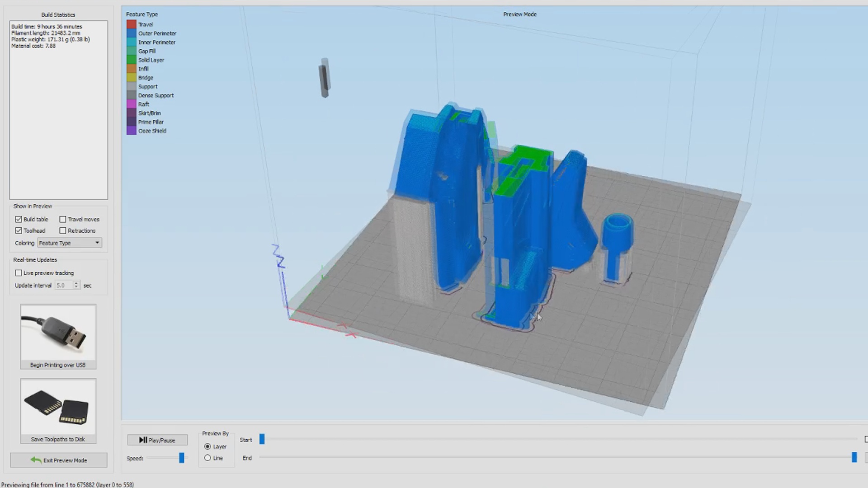The width and height of the screenshot is (868, 488).
Task: Click the Dense Support swatch
Action: coord(131,95)
